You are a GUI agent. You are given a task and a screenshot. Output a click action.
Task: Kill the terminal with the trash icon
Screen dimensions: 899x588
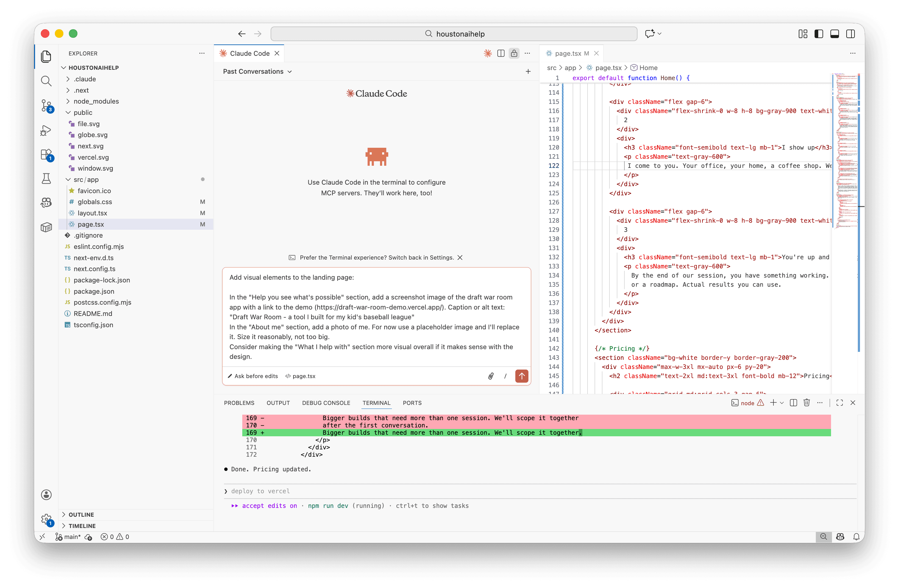pos(806,402)
